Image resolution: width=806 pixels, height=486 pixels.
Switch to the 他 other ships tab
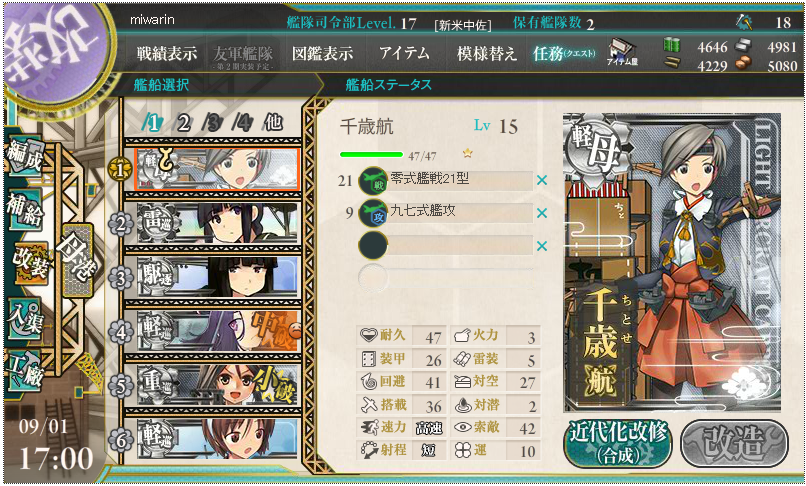273,122
